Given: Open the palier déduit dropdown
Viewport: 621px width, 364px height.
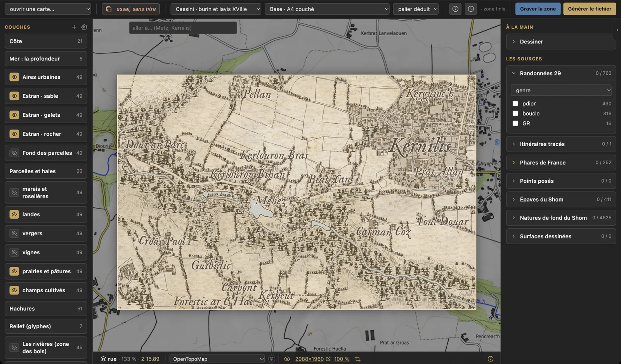Looking at the screenshot, I should 416,9.
